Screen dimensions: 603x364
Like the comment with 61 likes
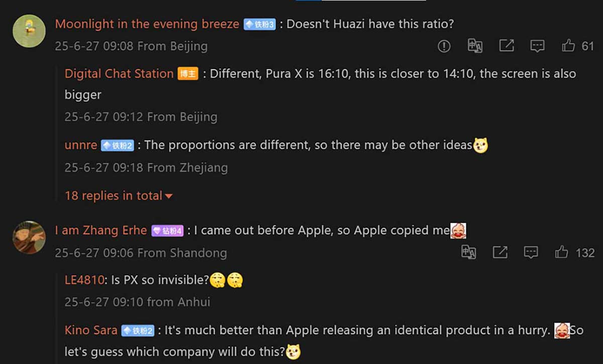pyautogui.click(x=578, y=46)
